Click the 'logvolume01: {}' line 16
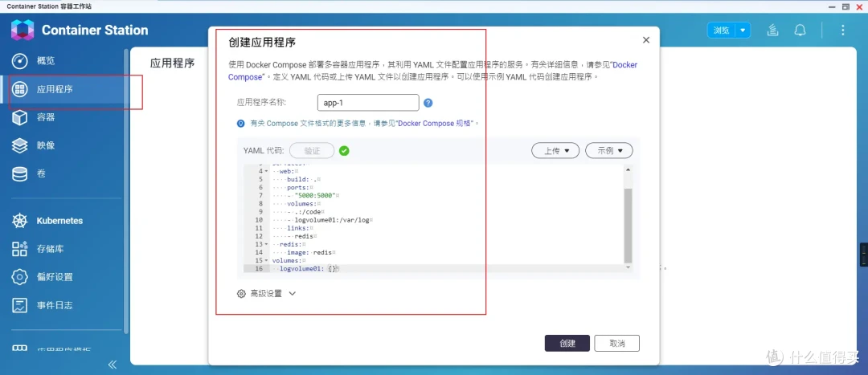Viewport: 868px width, 375px height. pos(307,268)
